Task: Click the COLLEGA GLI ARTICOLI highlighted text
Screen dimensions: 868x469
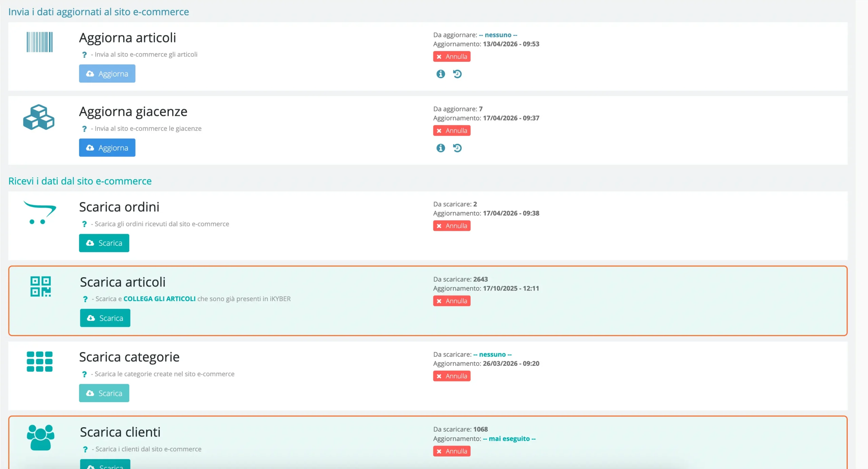Action: 159,299
